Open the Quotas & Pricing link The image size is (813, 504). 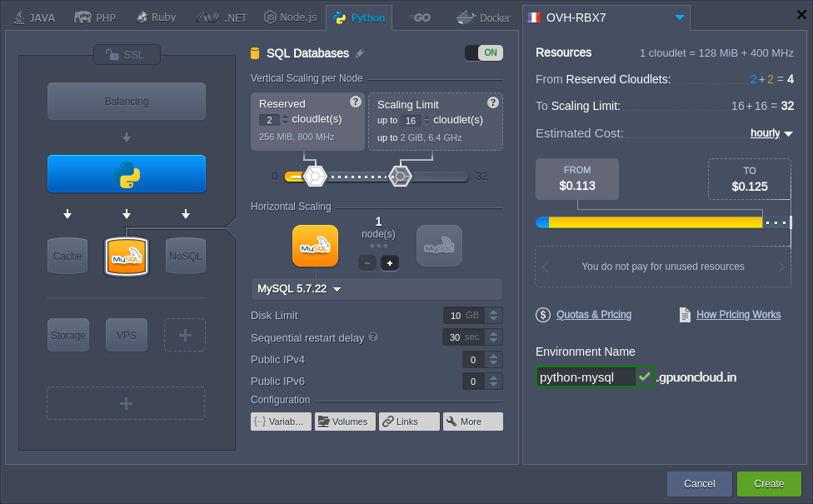(593, 315)
